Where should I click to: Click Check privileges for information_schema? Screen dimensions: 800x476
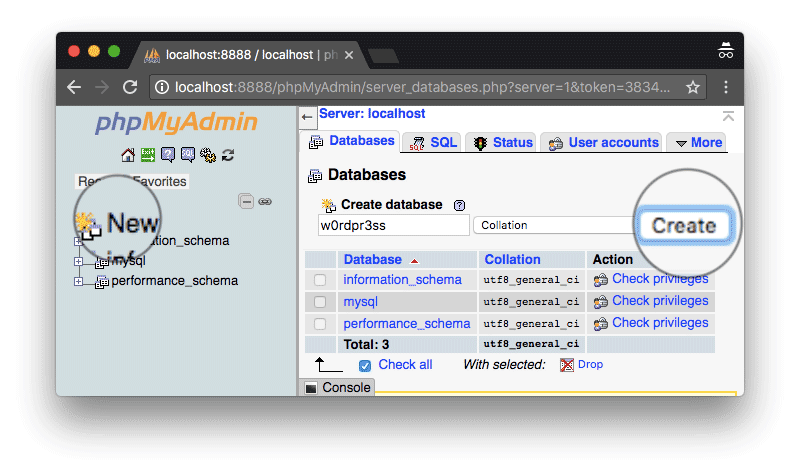click(660, 279)
